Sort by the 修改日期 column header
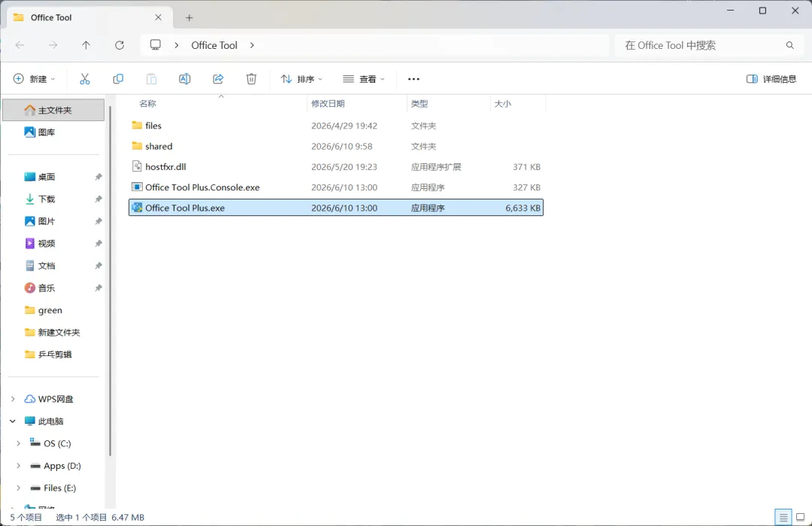The image size is (812, 526). pos(328,103)
